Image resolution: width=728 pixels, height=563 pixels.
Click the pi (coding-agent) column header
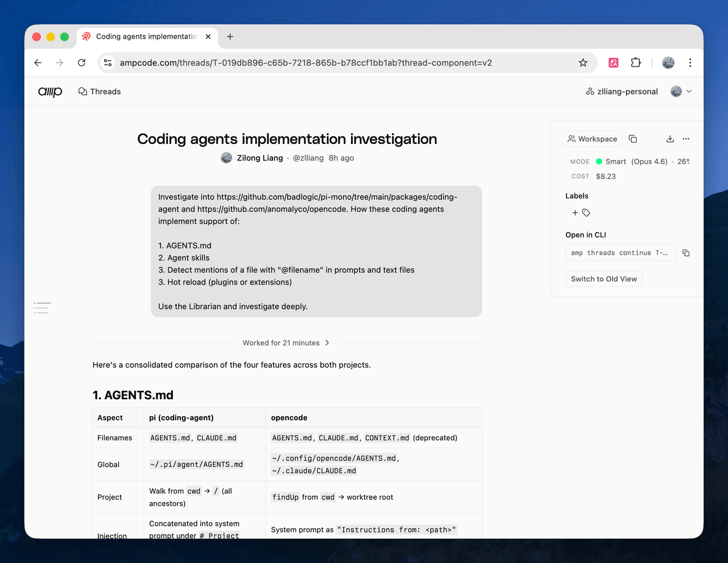181,417
